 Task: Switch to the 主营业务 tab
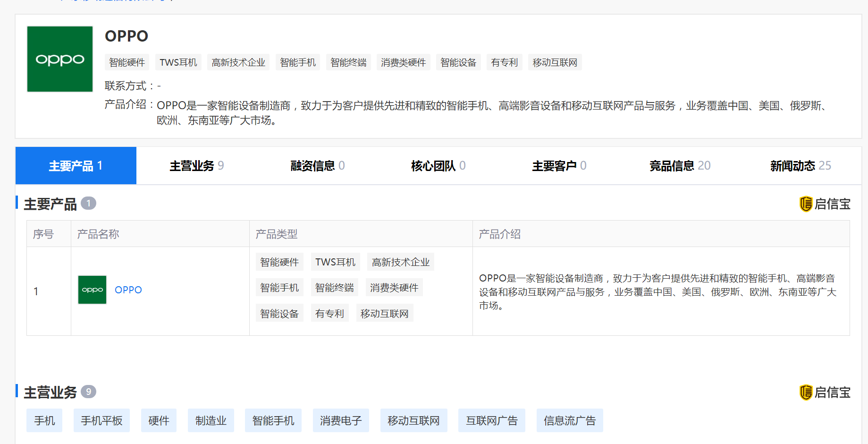pyautogui.click(x=196, y=166)
